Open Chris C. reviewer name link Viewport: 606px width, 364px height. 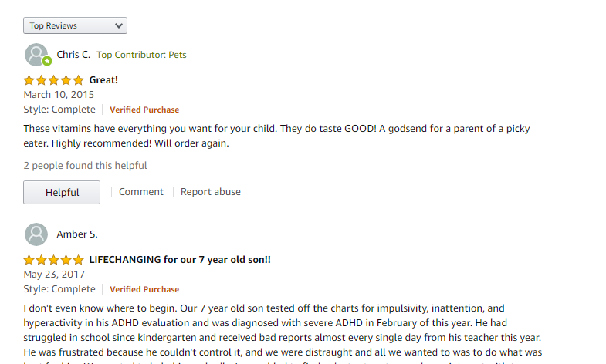point(73,55)
